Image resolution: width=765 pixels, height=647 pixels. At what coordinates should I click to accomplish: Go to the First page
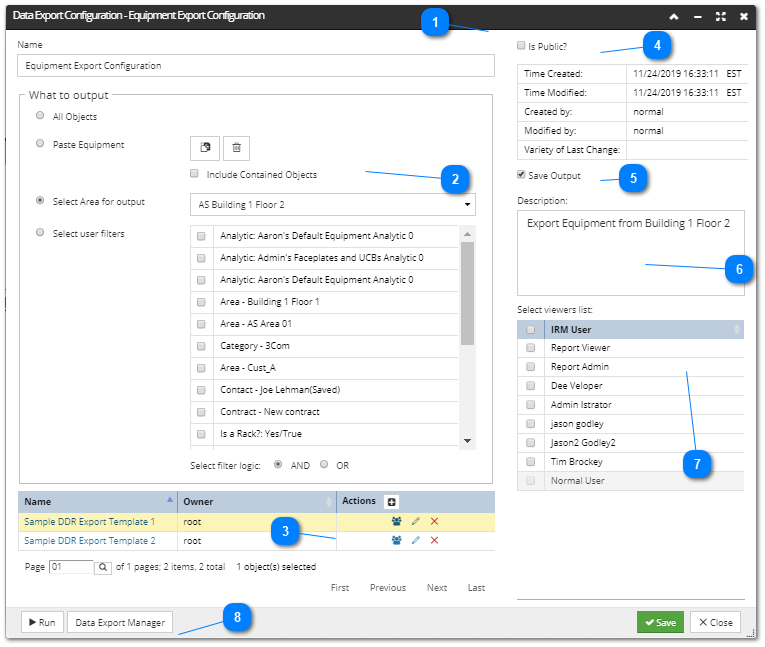340,587
